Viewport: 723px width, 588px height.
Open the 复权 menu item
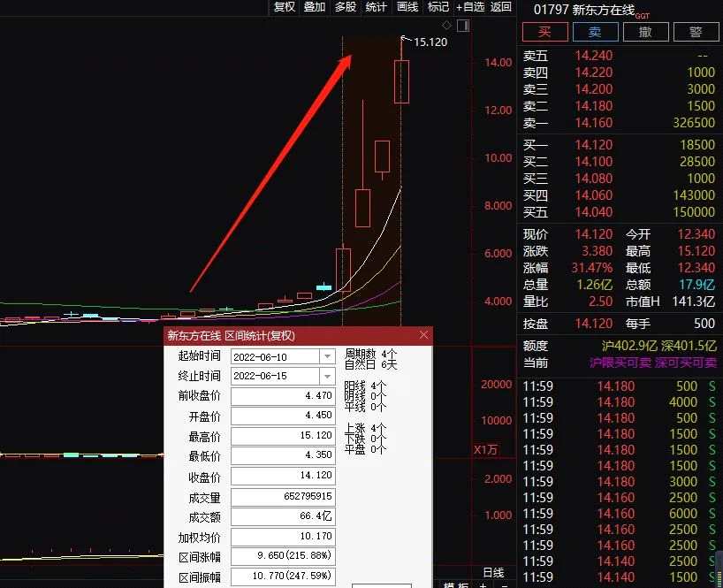pyautogui.click(x=284, y=7)
